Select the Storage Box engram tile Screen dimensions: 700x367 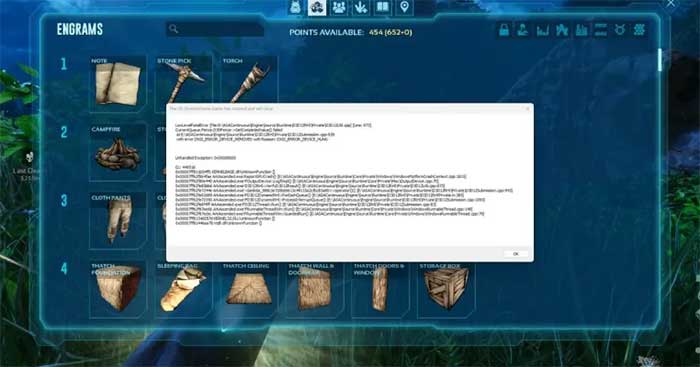pos(446,289)
